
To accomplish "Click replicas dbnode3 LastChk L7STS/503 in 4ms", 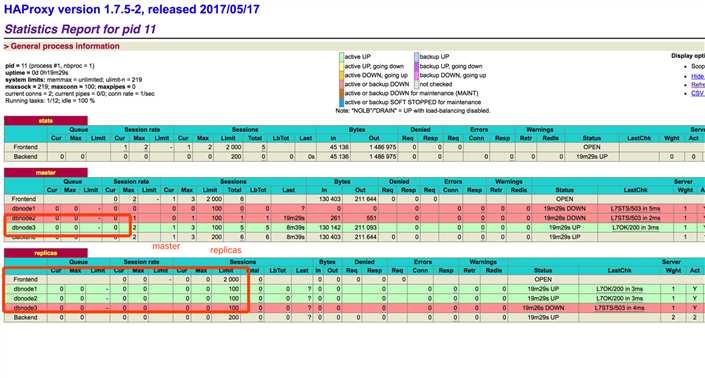I will tap(619, 308).
